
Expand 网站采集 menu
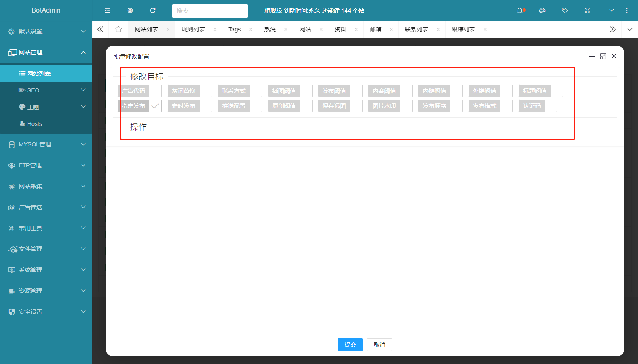pyautogui.click(x=46, y=186)
